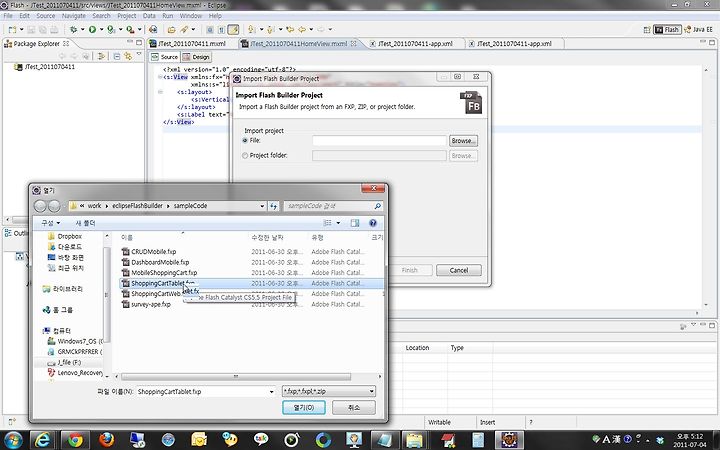Select survey-ape.fxp file
The image size is (720, 450).
coord(151,304)
